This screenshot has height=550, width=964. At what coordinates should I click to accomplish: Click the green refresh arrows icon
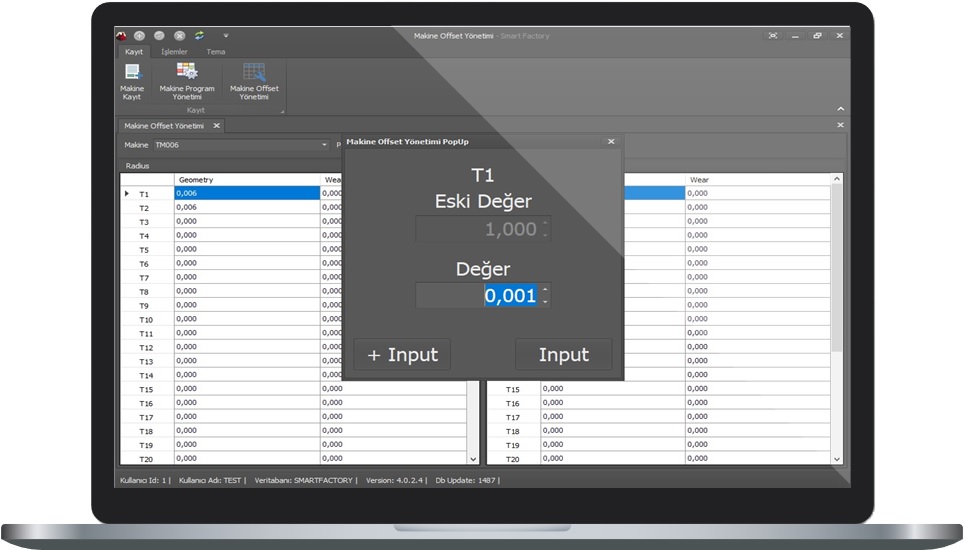(x=200, y=36)
